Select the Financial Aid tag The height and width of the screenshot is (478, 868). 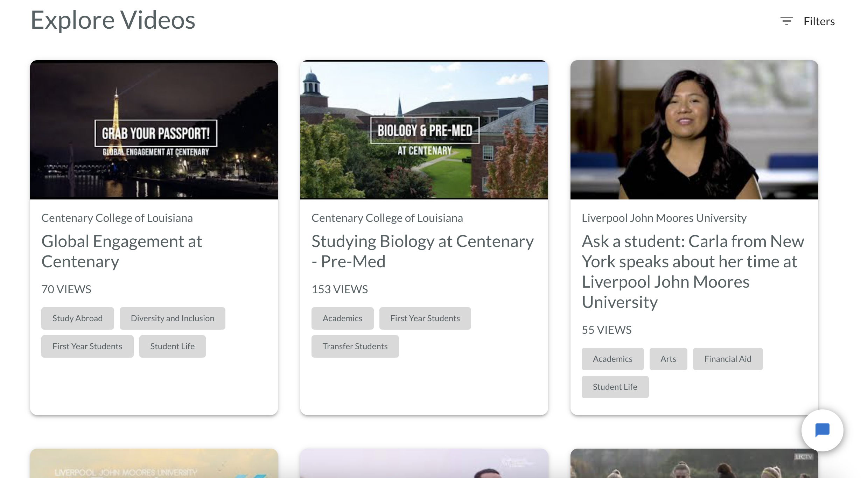[x=728, y=359]
